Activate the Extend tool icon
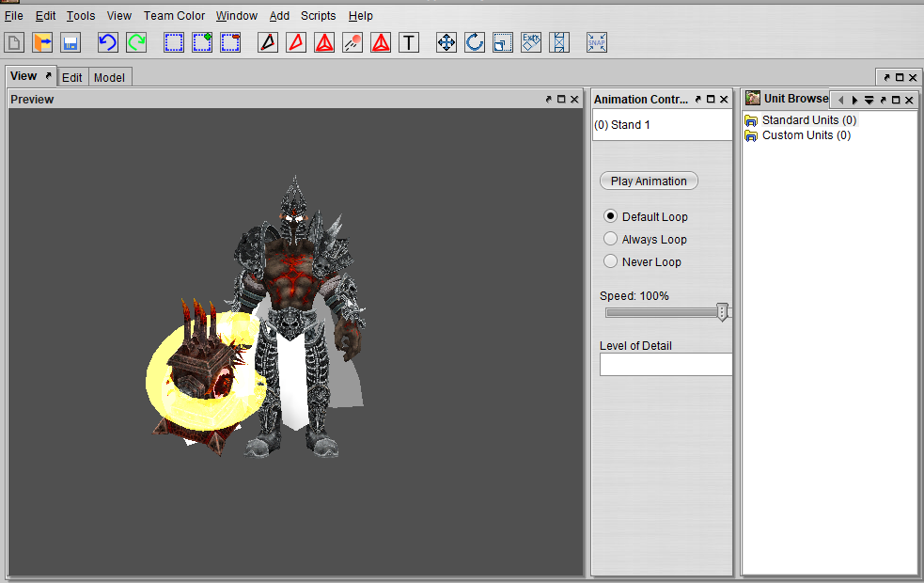Viewport: 924px width, 583px height. point(559,42)
